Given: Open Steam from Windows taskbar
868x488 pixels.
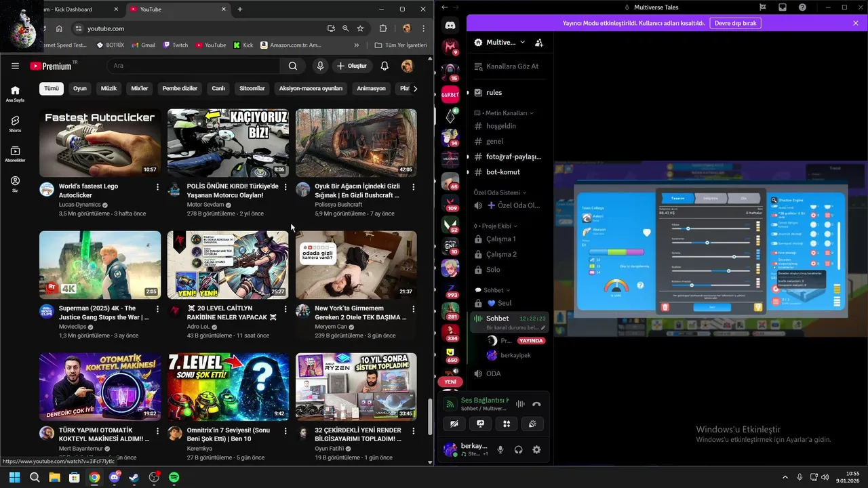Looking at the screenshot, I should (x=134, y=477).
